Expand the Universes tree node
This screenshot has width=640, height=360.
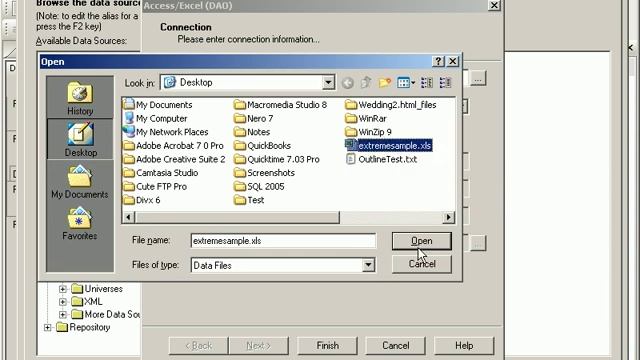62,289
